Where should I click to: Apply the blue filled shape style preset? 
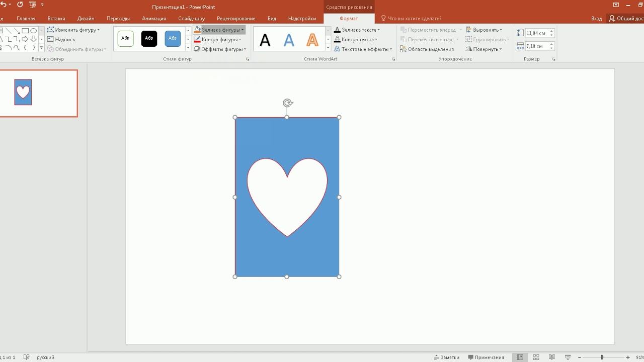tap(173, 39)
